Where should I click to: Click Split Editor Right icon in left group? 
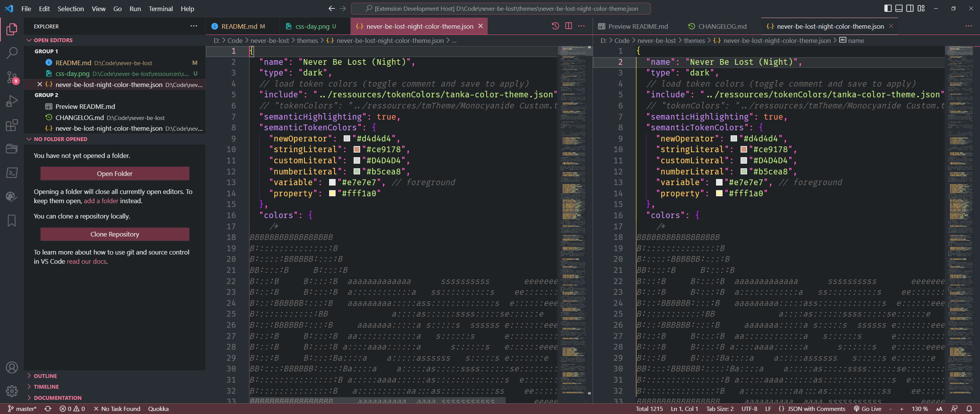tap(569, 26)
